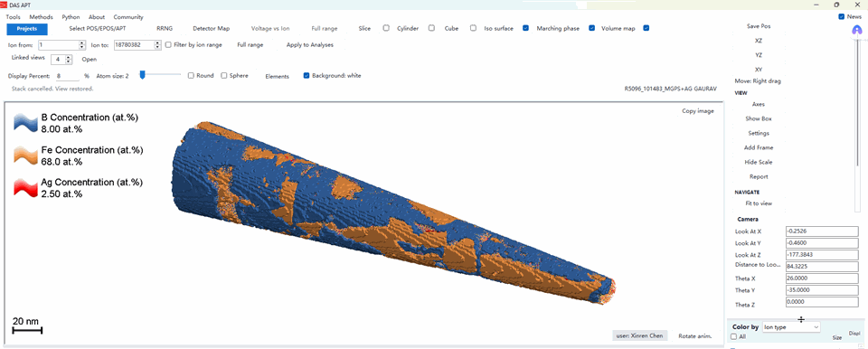Viewport: 868px width, 349px height.
Task: Open the Methods menu
Action: (x=42, y=17)
